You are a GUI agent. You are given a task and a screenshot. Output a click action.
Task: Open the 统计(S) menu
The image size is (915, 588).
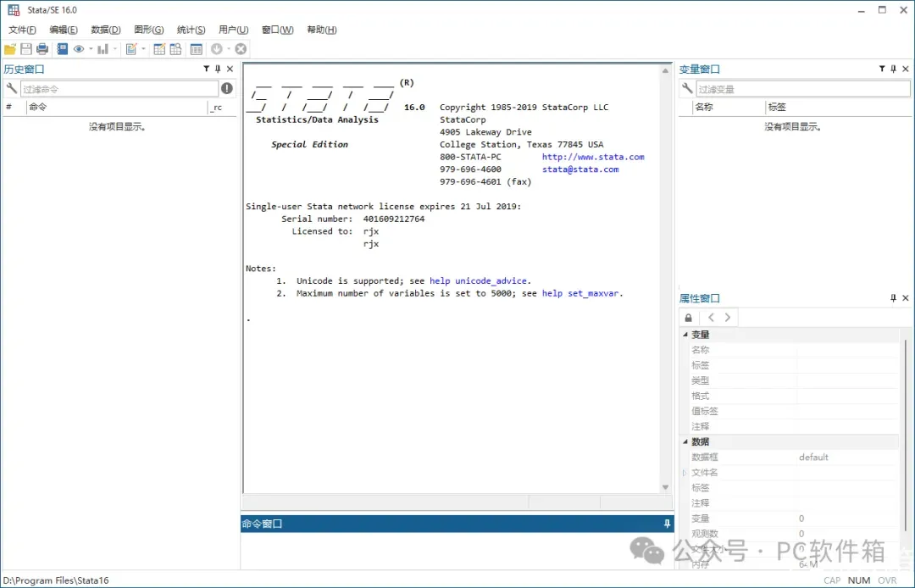tap(191, 30)
